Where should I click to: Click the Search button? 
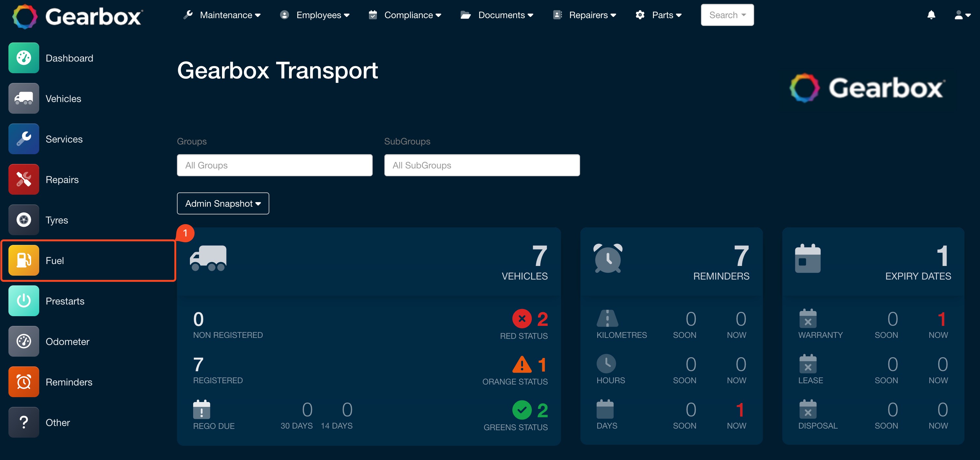tap(727, 15)
